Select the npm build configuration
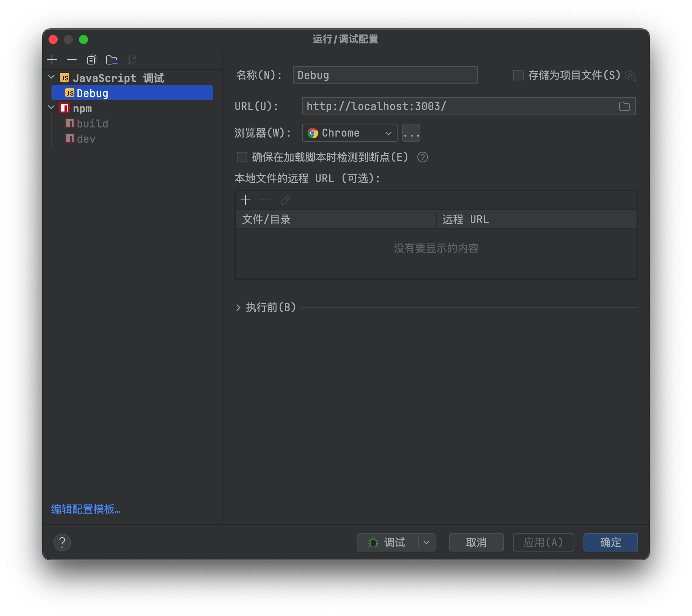This screenshot has height=616, width=692. coord(92,124)
